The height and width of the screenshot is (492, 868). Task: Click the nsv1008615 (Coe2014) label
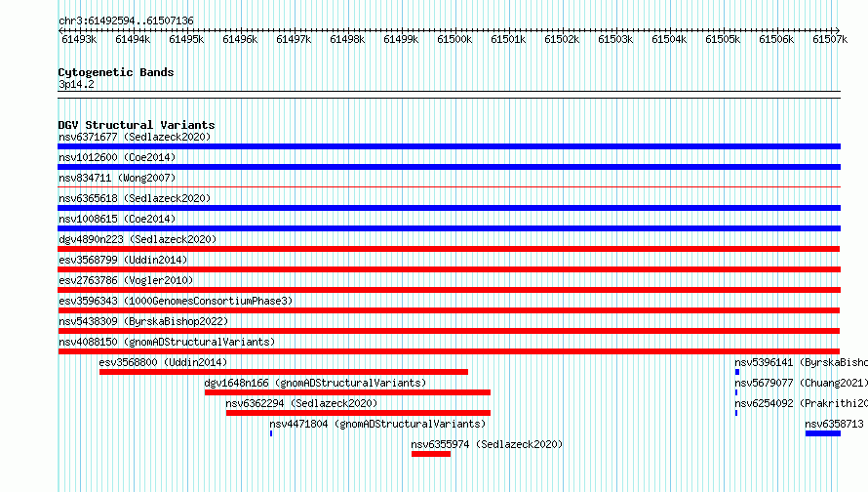(117, 219)
